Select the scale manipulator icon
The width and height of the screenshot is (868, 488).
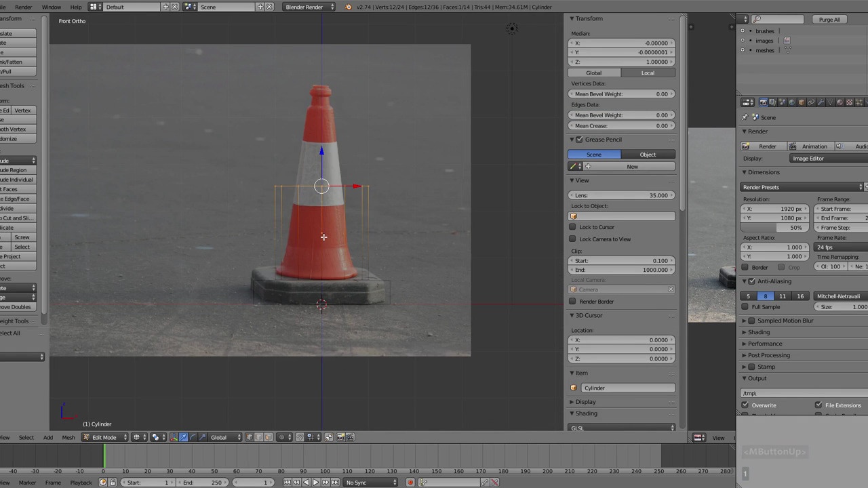[x=202, y=437]
